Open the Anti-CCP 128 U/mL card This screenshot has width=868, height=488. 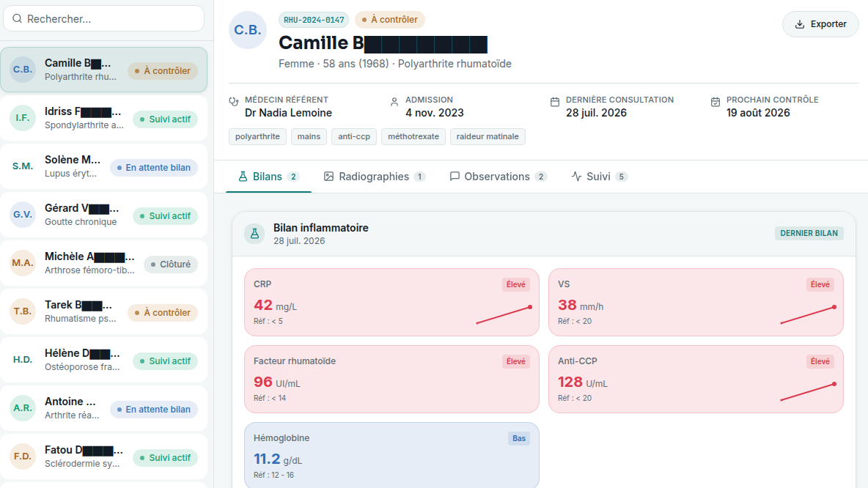(696, 379)
